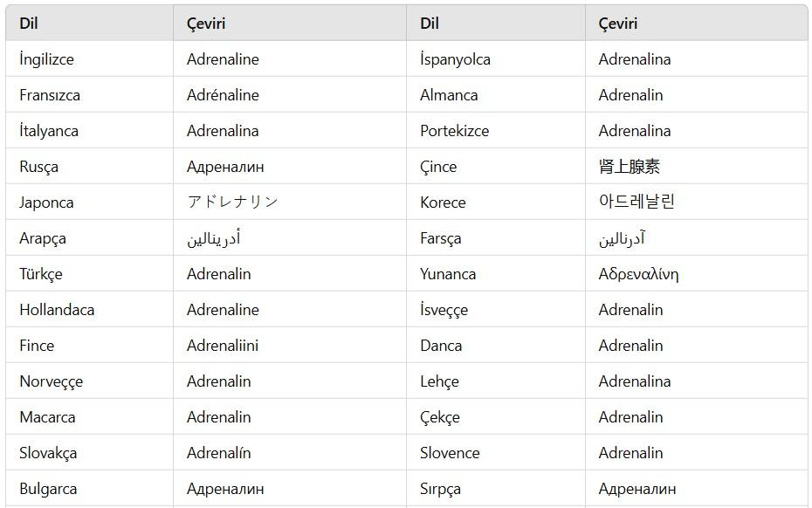The image size is (812, 508).
Task: Click the Japanese translation 'アドレナリン'
Action: [232, 203]
